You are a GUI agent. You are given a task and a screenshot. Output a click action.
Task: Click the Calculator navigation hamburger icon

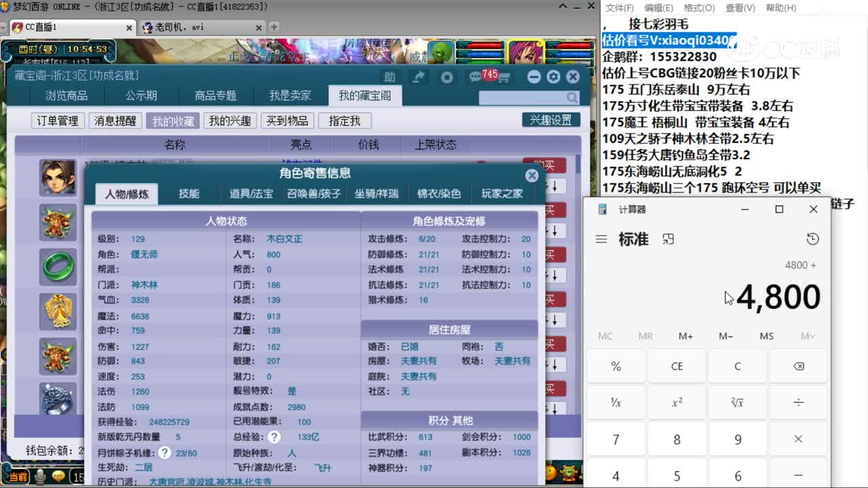(x=601, y=239)
